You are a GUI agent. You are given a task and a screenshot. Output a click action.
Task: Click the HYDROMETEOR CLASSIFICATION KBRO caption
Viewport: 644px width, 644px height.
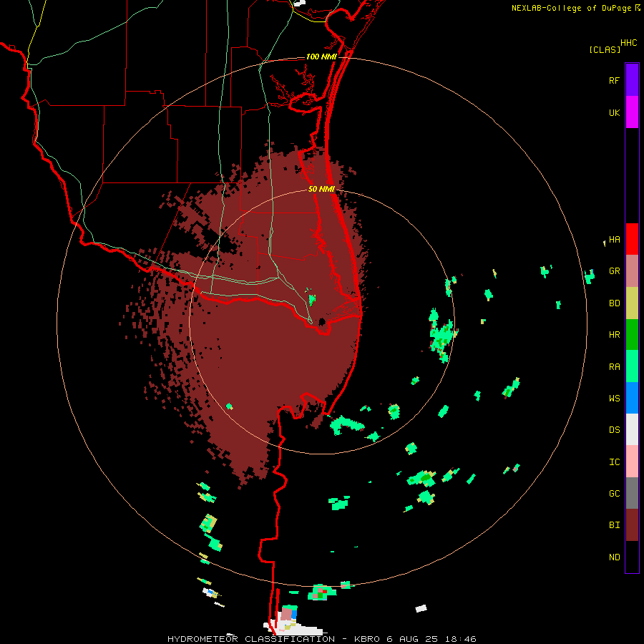(x=321, y=639)
